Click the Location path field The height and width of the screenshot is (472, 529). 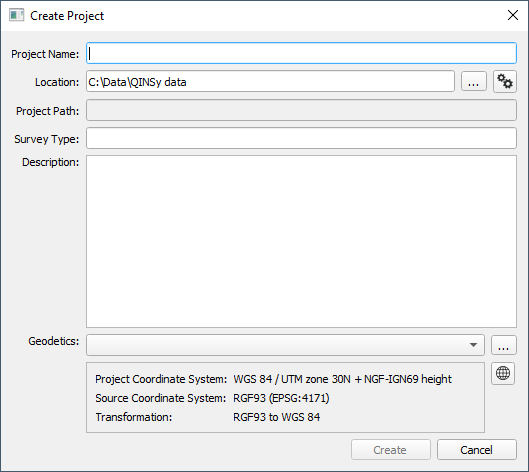click(x=270, y=81)
